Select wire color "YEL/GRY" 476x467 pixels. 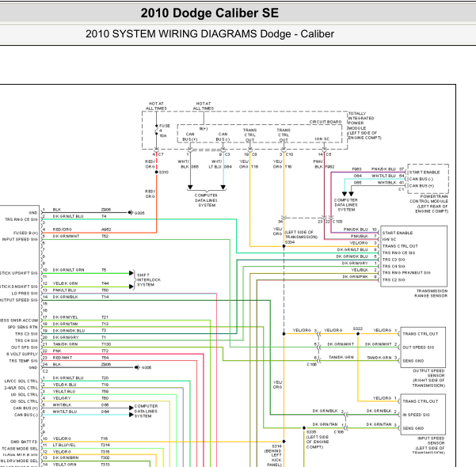click(62, 398)
